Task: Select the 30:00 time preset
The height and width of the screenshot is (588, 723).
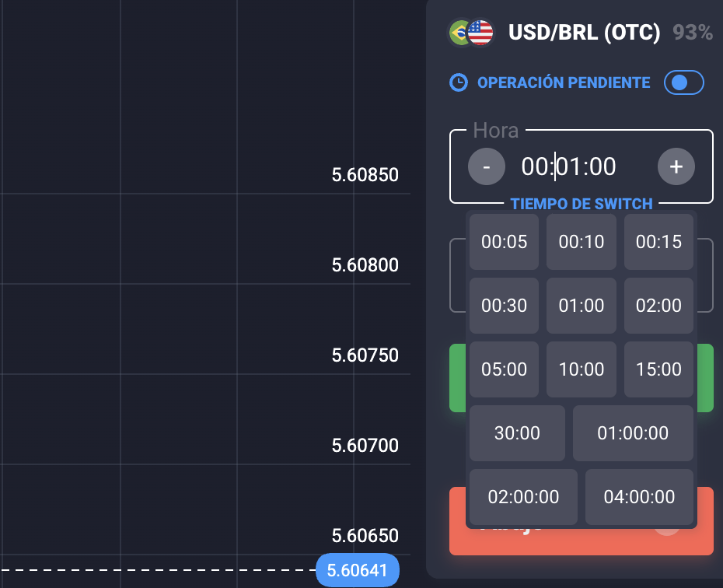Action: pyautogui.click(x=517, y=433)
